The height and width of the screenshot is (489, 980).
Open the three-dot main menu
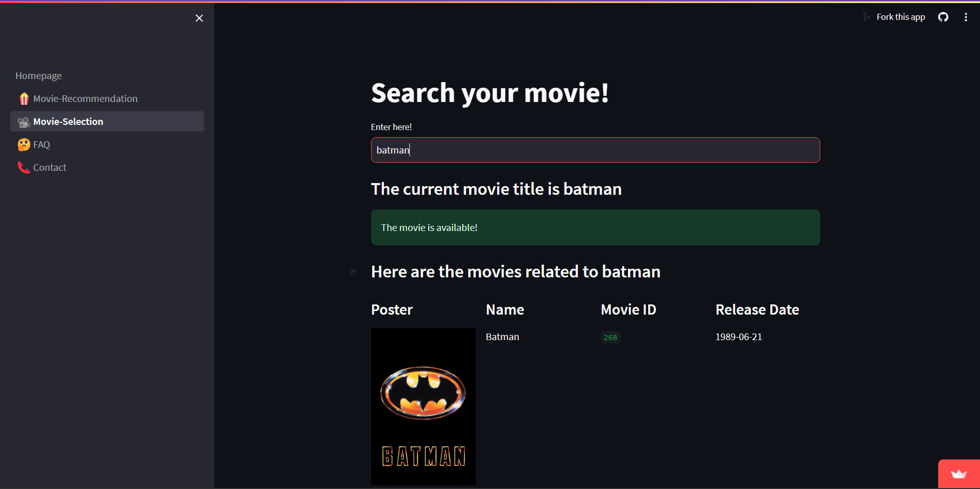pyautogui.click(x=966, y=17)
